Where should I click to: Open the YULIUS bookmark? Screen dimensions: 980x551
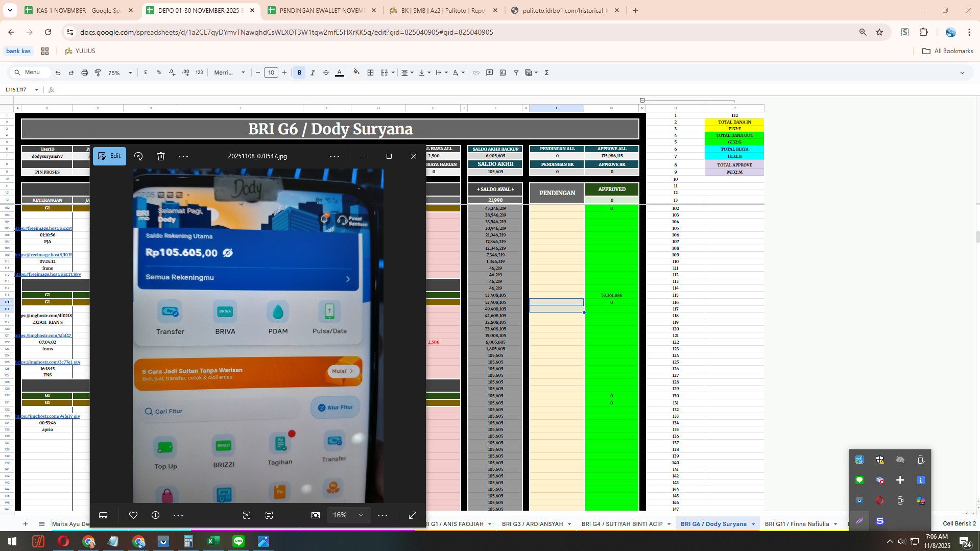point(80,51)
